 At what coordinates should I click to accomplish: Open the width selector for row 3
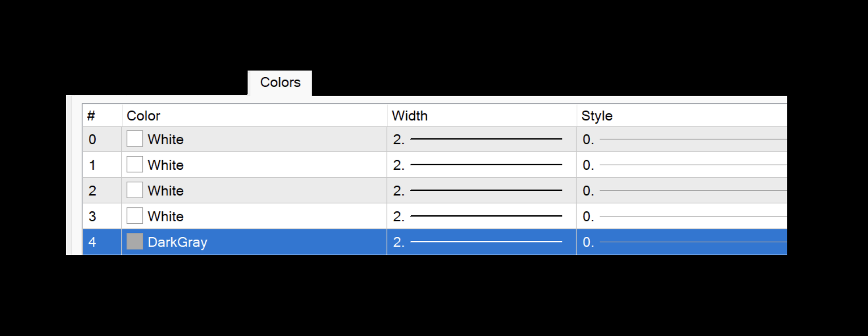click(481, 216)
